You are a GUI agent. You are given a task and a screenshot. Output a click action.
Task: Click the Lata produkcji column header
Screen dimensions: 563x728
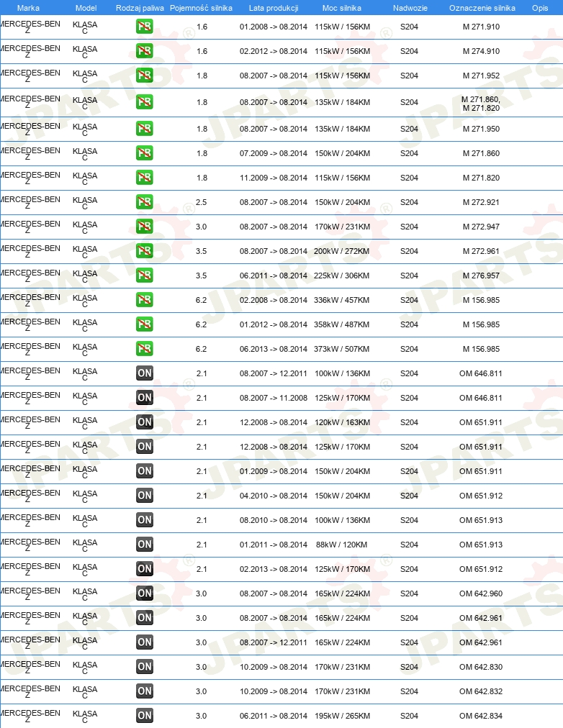pos(274,8)
